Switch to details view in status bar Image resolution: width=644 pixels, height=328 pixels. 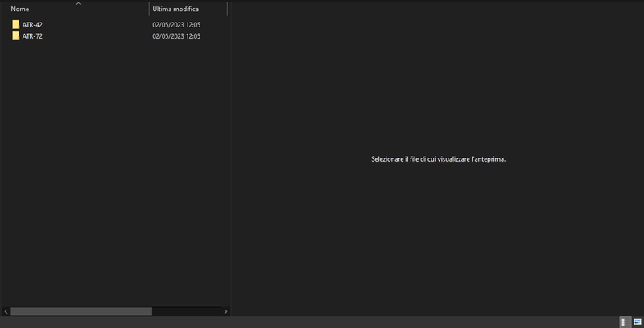click(x=623, y=322)
